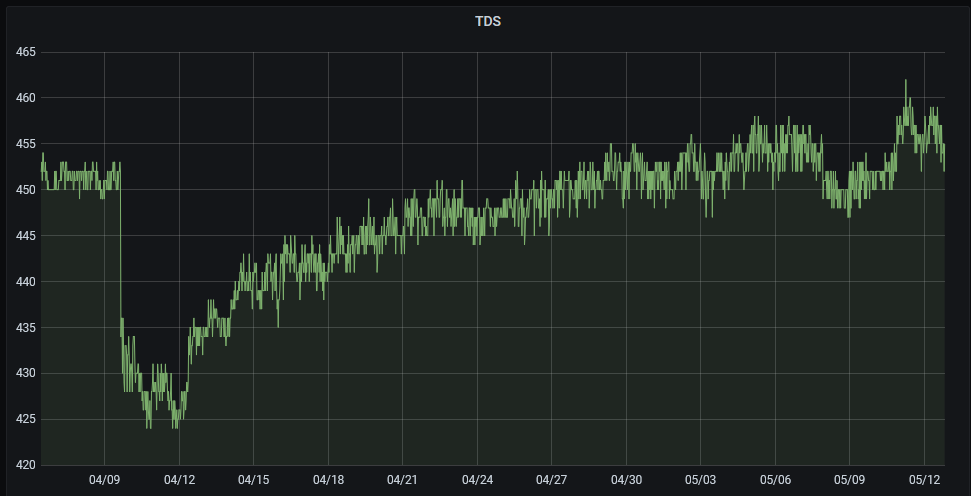Click the 465 value on y-axis

pos(24,52)
